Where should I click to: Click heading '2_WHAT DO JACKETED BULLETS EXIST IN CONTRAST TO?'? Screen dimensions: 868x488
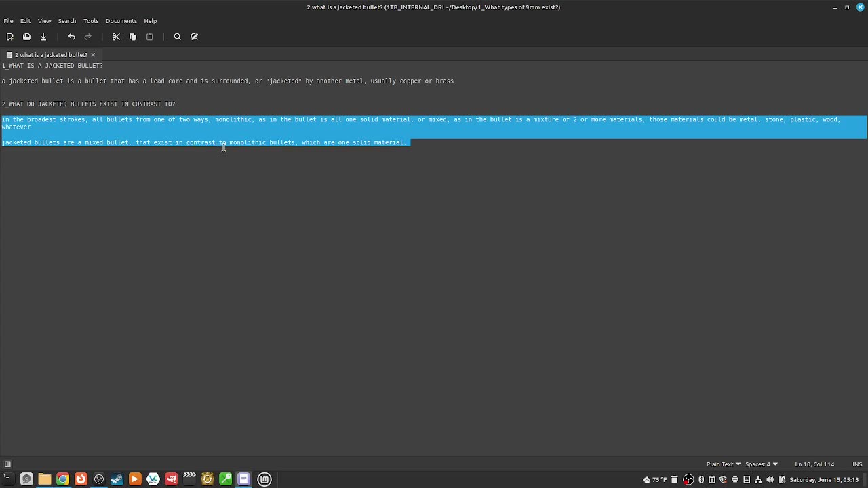point(88,104)
